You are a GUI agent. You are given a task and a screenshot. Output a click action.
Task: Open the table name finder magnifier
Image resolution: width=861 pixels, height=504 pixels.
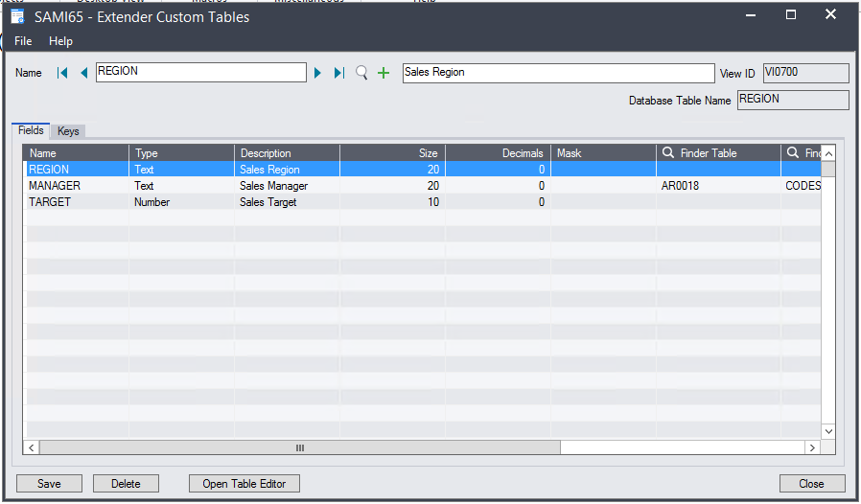(x=361, y=73)
